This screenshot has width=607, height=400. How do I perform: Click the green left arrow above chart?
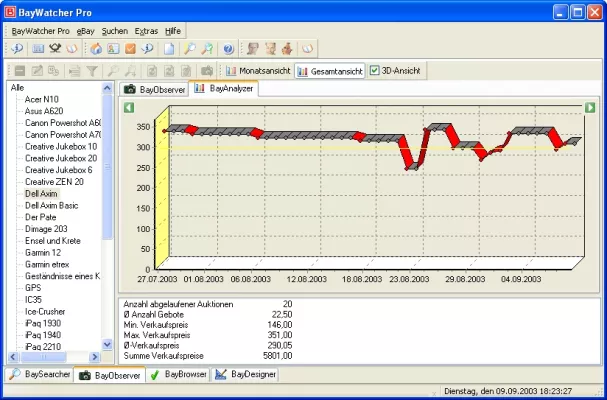[125, 107]
